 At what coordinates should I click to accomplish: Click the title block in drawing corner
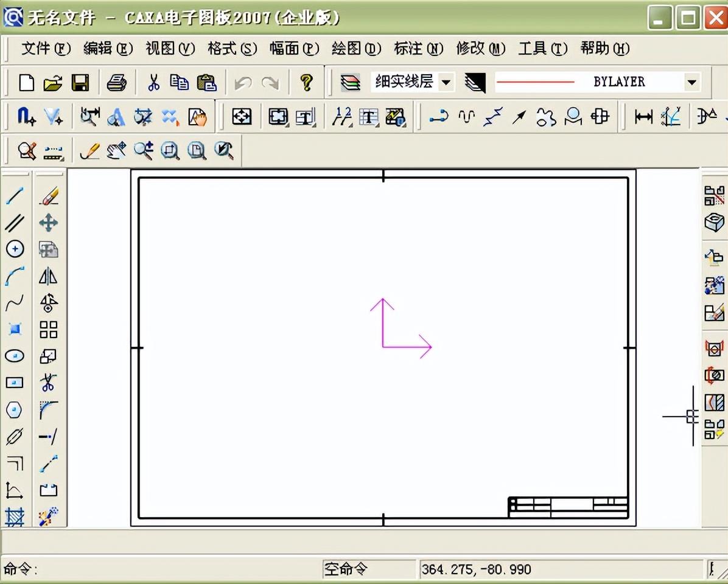pyautogui.click(x=569, y=507)
